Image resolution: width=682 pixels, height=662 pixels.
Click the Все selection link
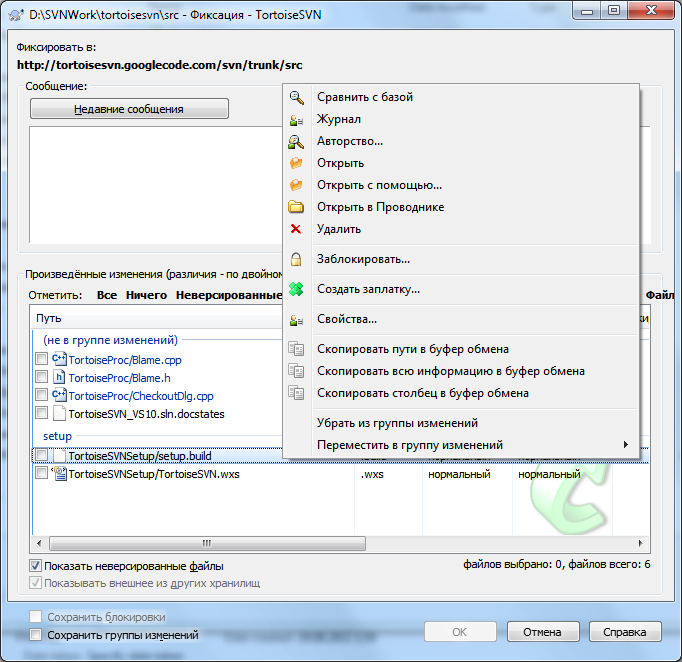[107, 295]
